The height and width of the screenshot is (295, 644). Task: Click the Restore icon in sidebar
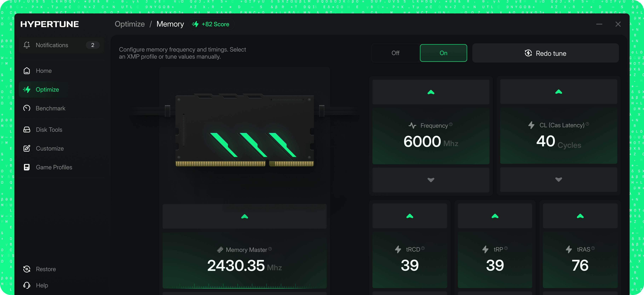click(27, 269)
